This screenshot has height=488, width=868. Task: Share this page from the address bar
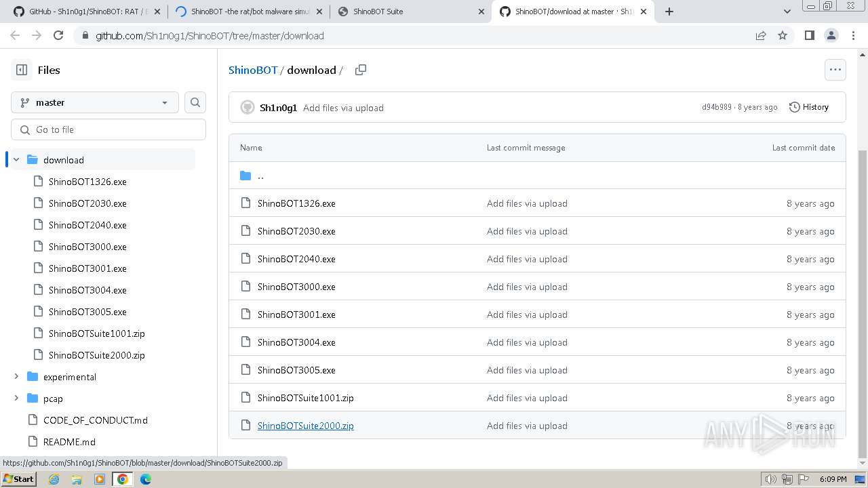761,35
